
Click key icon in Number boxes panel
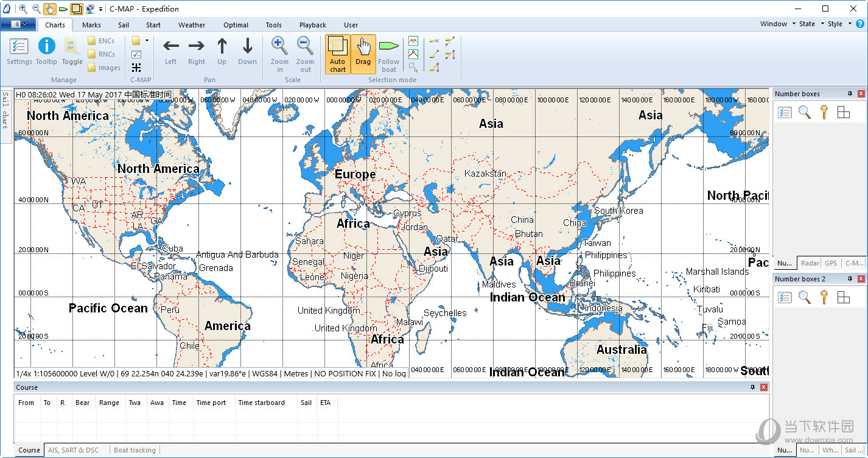pos(824,112)
